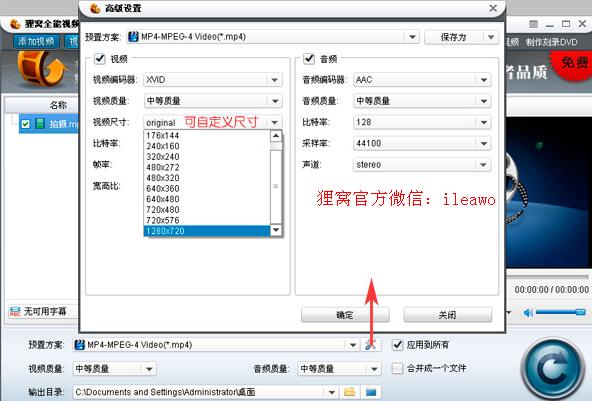Click Make DVD (制作刻录DVD) toolbar button
The height and width of the screenshot is (401, 592).
[552, 42]
